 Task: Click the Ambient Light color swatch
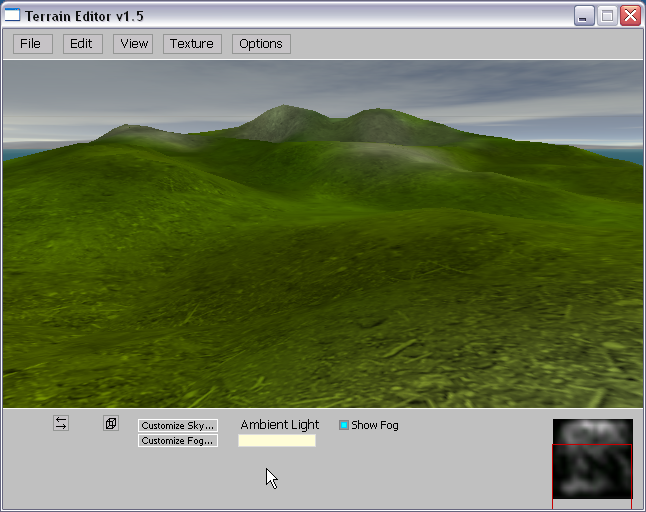(x=277, y=441)
